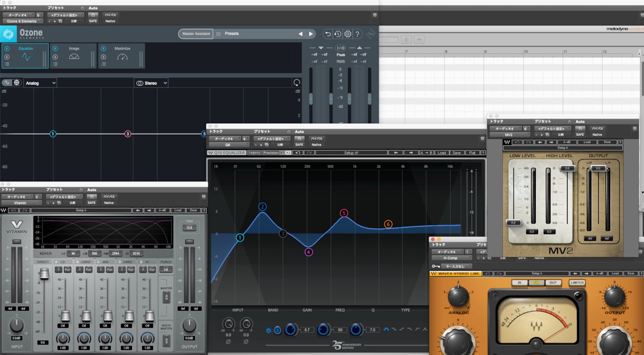
Task: Click Ozone undo icon
Action: coord(328,34)
